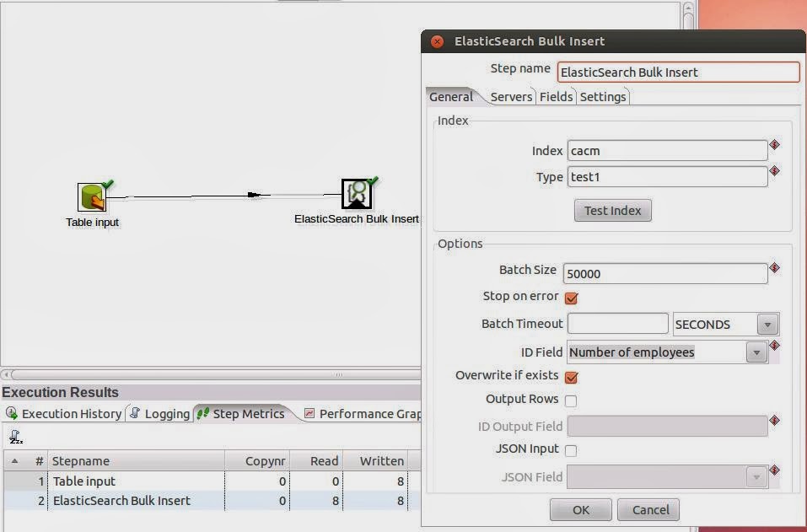
Task: Switch to the Servers tab
Action: click(x=511, y=96)
